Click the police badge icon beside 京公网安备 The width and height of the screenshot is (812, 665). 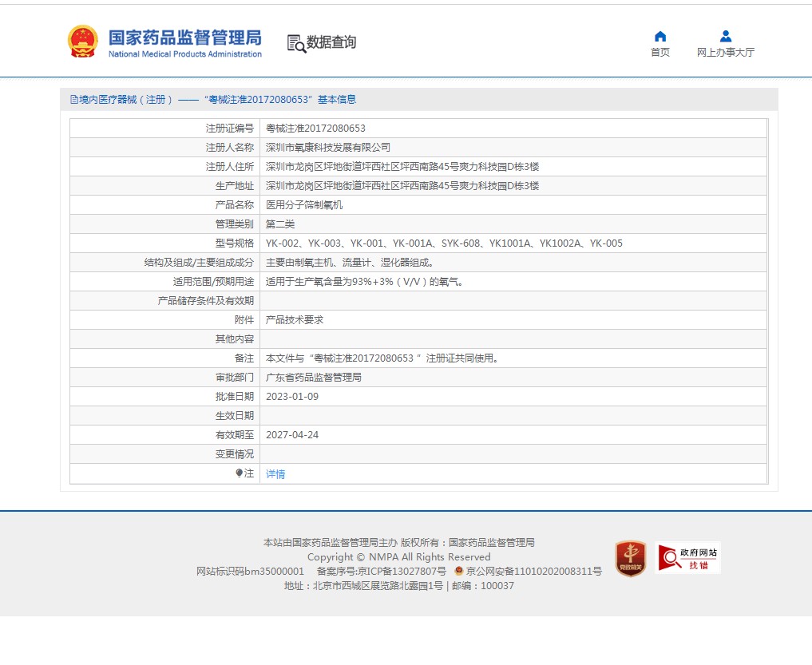click(458, 571)
